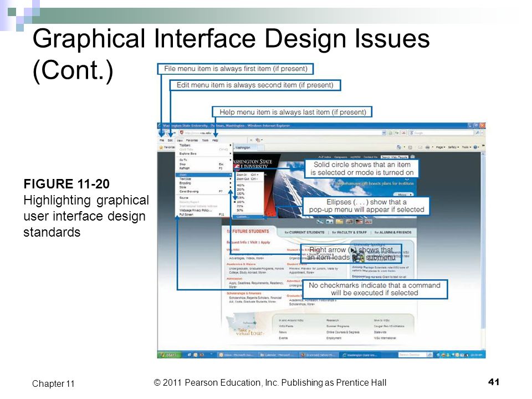Select the 50% zoom level

248,211
